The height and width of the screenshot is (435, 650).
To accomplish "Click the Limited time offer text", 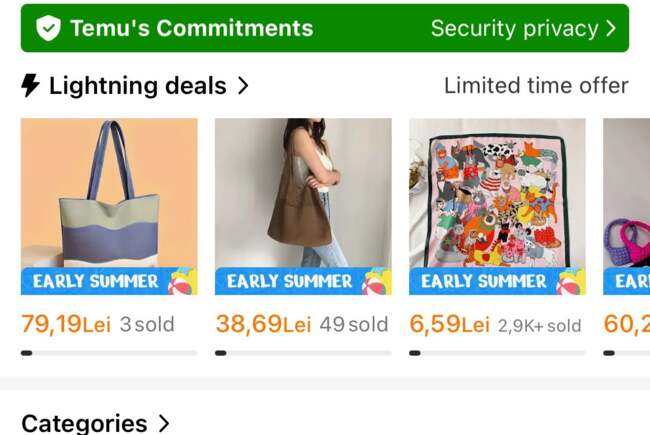I will (536, 86).
